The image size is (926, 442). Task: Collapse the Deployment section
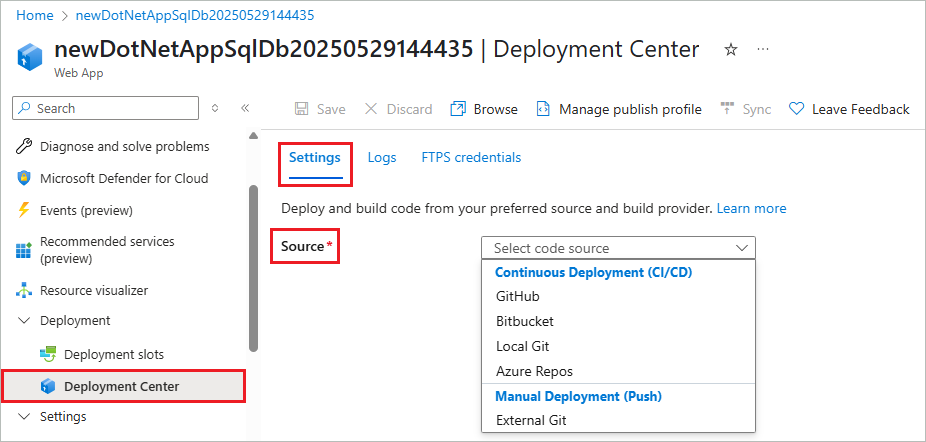click(x=24, y=321)
